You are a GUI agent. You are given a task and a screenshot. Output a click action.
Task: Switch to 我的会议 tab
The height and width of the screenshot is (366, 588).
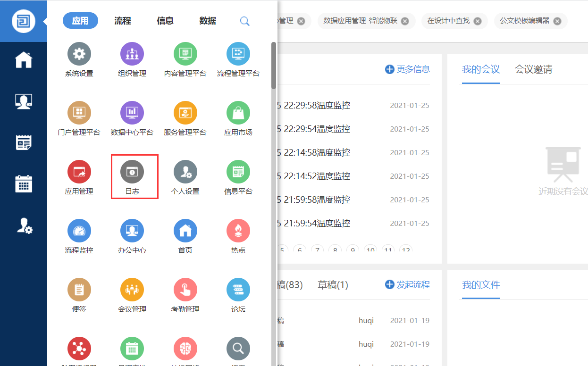pyautogui.click(x=481, y=69)
